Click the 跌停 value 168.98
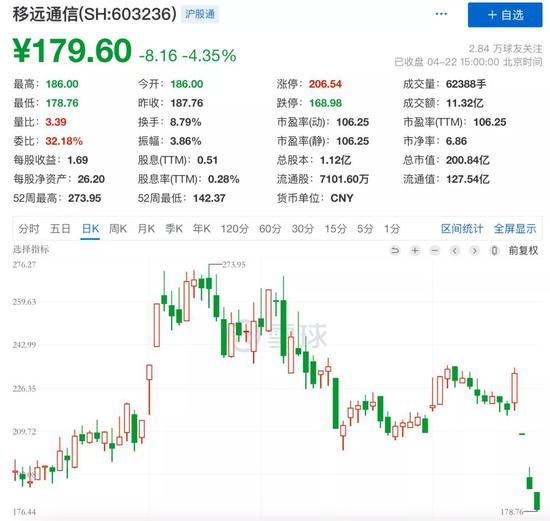Image resolution: width=550 pixels, height=521 pixels. [x=326, y=103]
